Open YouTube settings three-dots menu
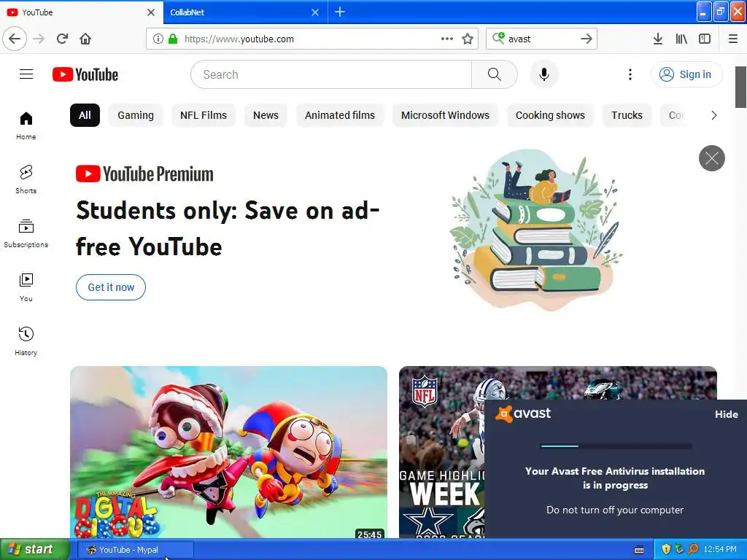 [x=630, y=74]
